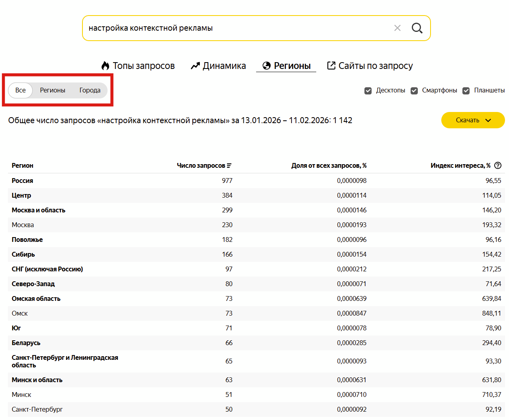Click the magnifying glass search icon
The width and height of the screenshot is (509, 420).
(417, 28)
